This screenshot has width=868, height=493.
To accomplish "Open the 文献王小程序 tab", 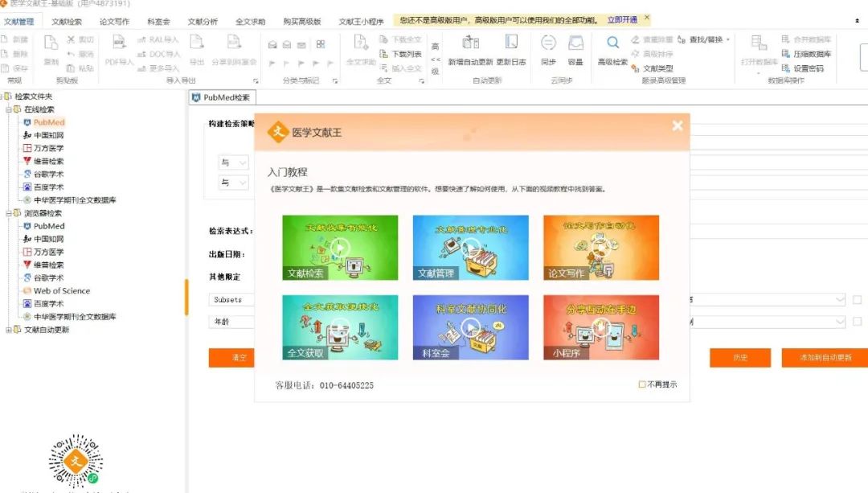I will (x=361, y=22).
